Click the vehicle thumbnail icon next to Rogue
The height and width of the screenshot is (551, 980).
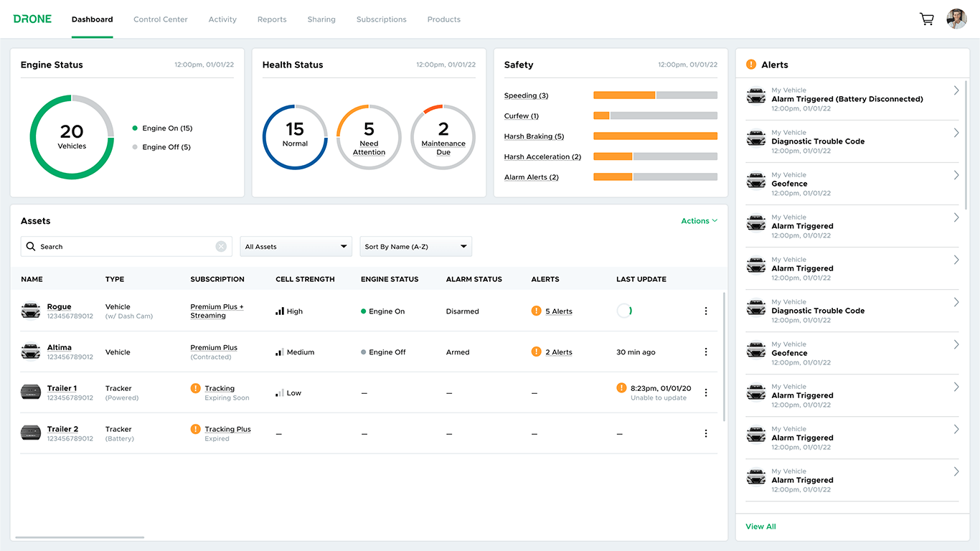click(x=30, y=311)
